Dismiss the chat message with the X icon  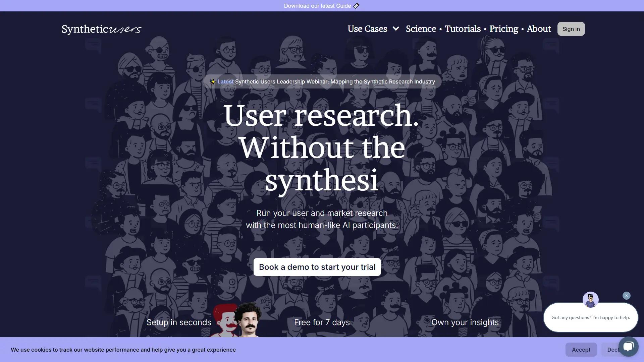(626, 295)
